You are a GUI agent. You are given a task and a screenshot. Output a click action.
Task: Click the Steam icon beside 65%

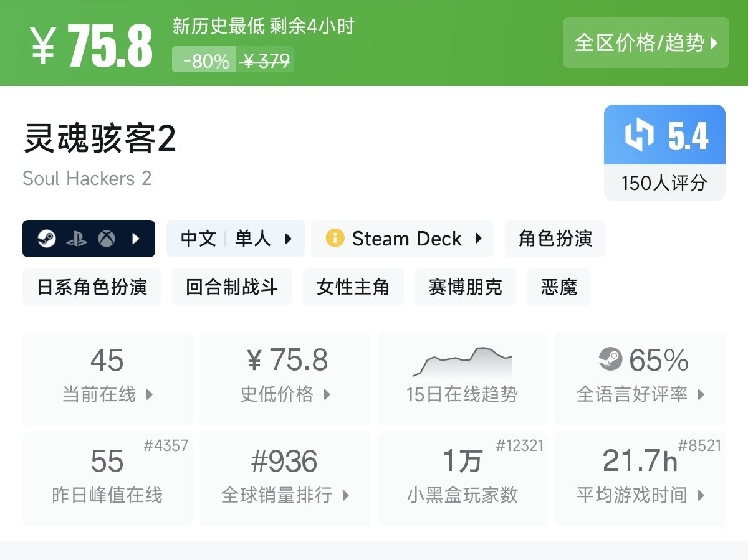tap(610, 359)
